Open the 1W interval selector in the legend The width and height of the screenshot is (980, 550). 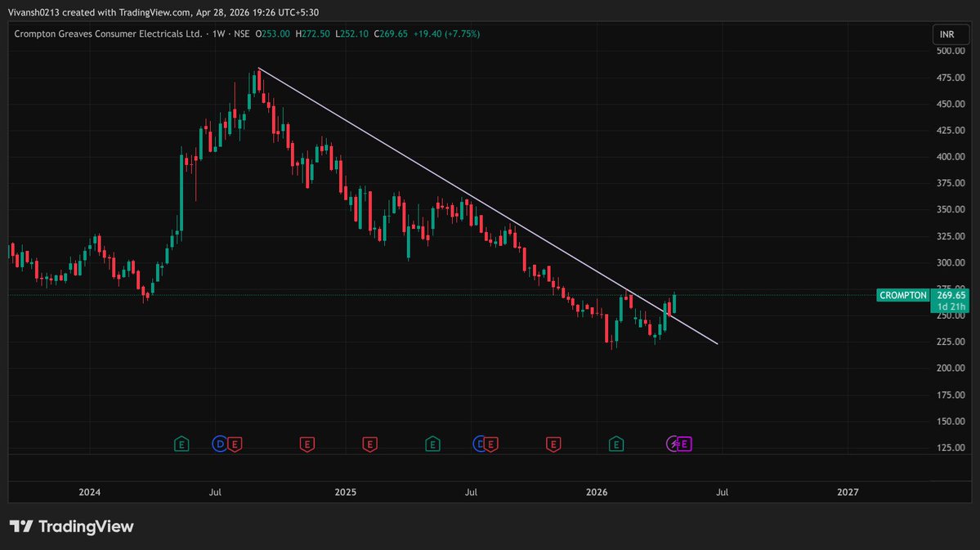pos(218,34)
